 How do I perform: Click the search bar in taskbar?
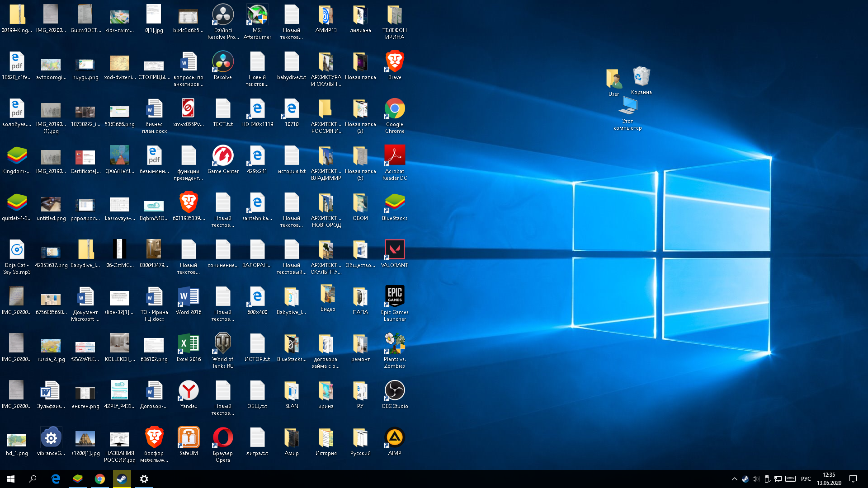(x=32, y=479)
